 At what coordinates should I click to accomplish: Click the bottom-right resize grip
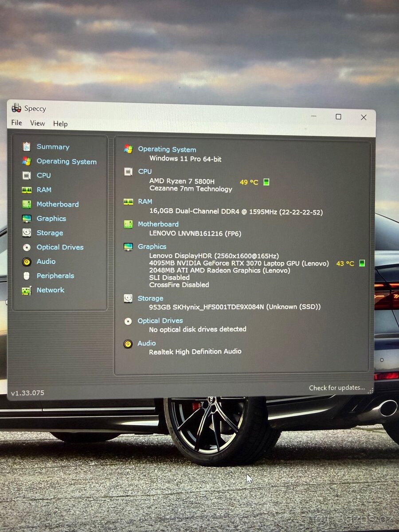(371, 390)
